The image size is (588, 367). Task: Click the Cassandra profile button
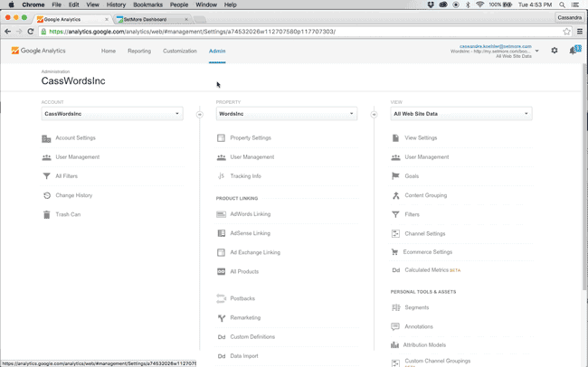[570, 17]
